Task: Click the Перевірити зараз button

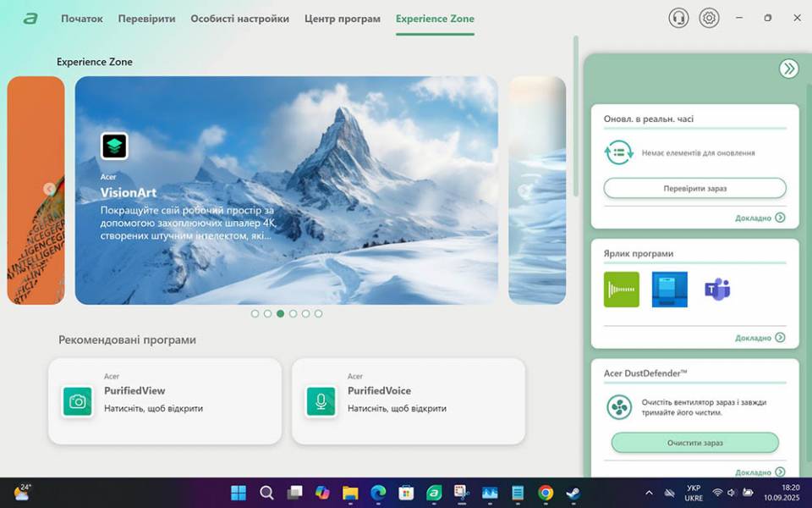Action: (694, 188)
